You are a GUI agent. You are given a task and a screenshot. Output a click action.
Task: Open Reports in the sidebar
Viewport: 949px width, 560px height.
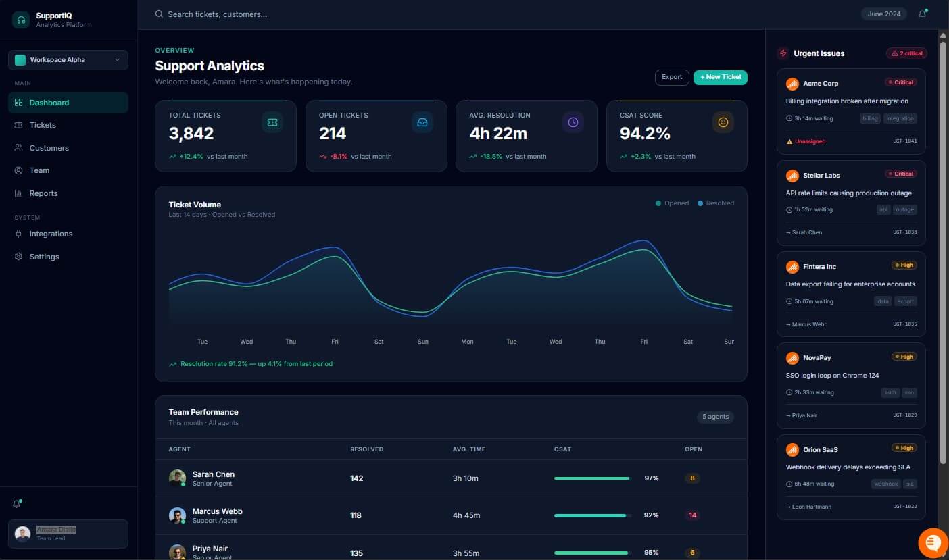pos(68,193)
